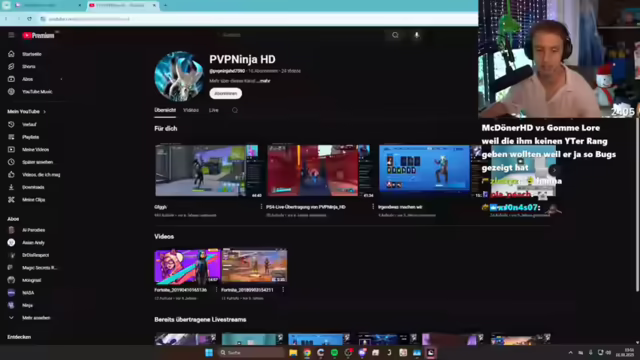This screenshot has width=640, height=360.
Task: Open options menu for Glggh video
Action: (261, 207)
